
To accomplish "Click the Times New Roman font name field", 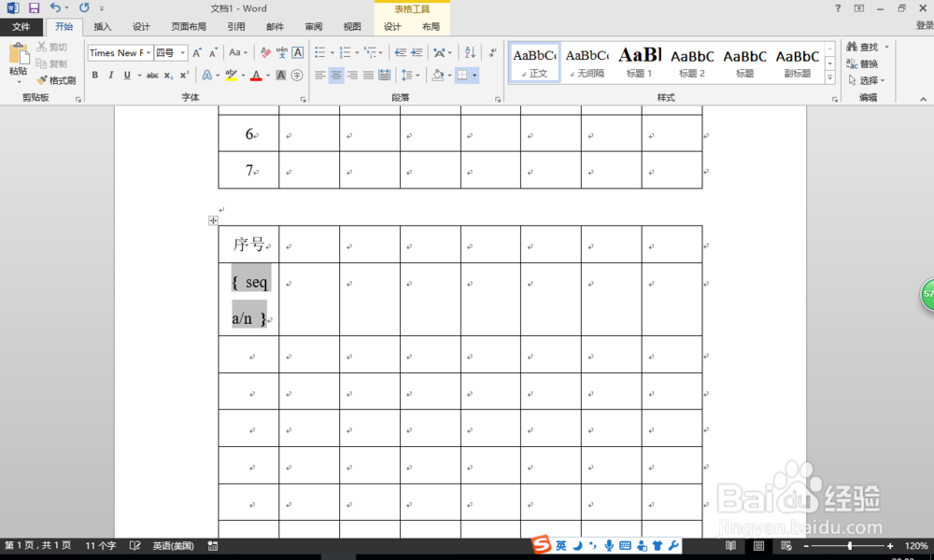I will pyautogui.click(x=117, y=52).
